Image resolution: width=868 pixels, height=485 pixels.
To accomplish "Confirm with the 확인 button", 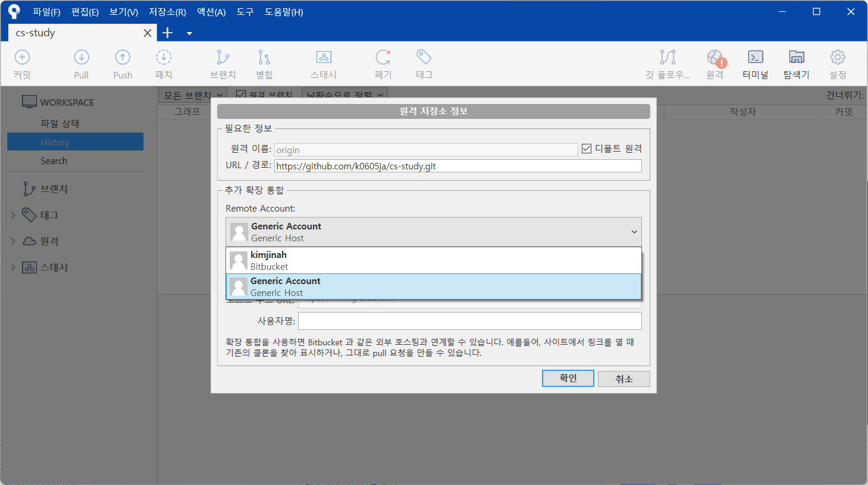I will click(568, 378).
